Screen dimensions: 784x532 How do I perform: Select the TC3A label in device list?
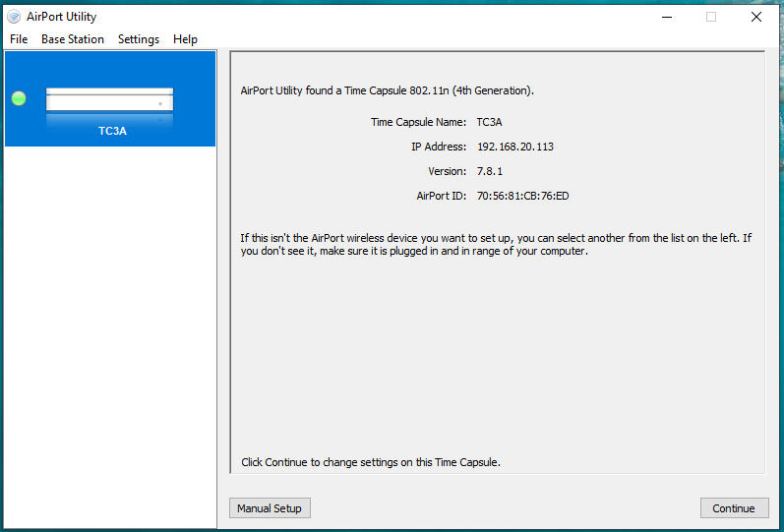point(112,131)
